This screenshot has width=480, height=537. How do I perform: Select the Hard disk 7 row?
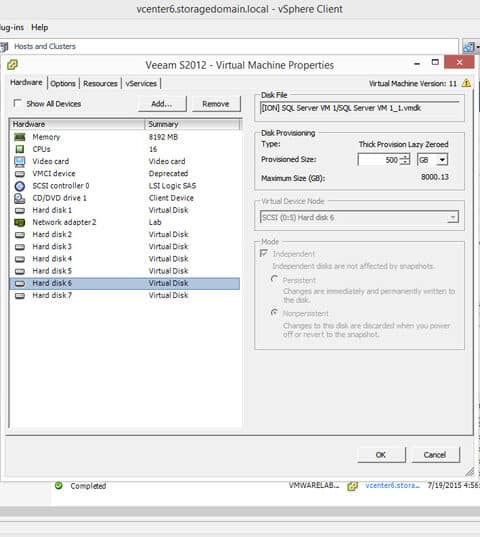click(x=125, y=296)
